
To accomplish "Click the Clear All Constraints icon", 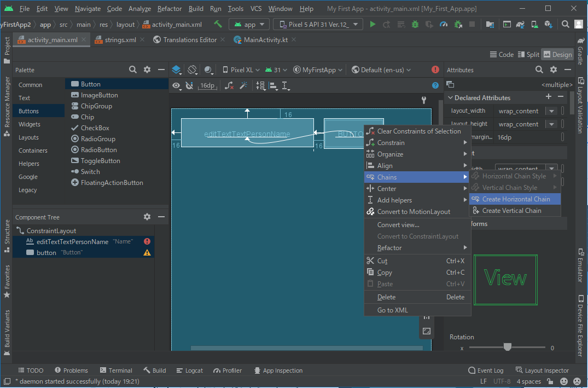I will [230, 85].
